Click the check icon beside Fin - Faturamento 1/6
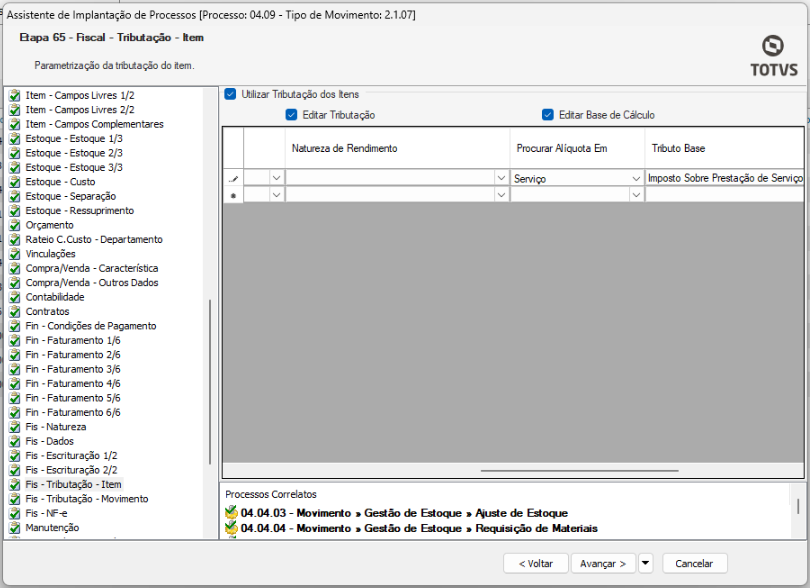 [x=14, y=341]
